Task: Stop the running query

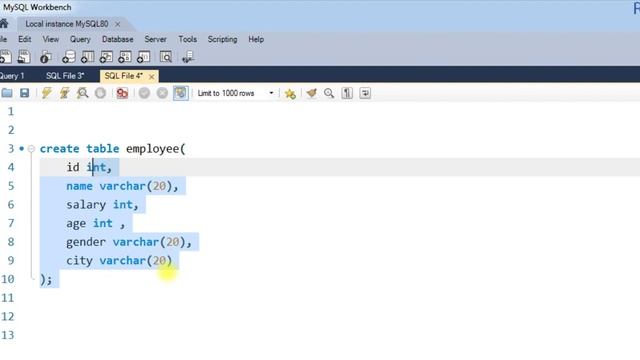Action: coord(100,93)
